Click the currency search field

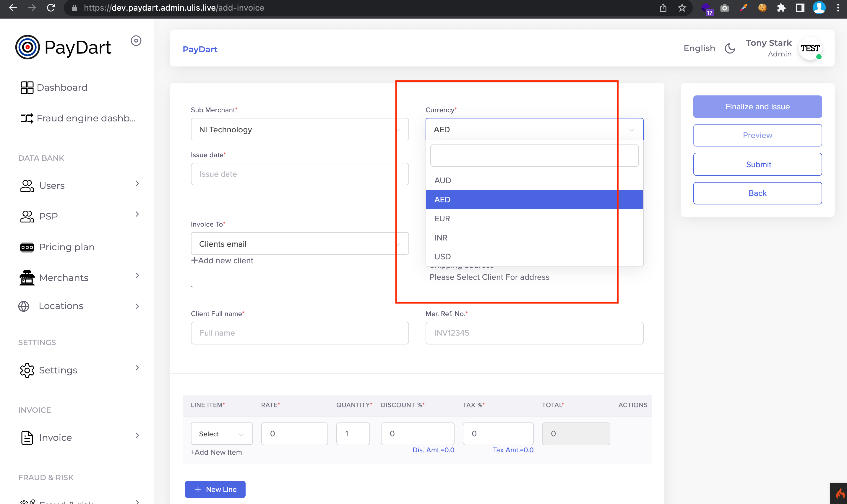tap(534, 156)
